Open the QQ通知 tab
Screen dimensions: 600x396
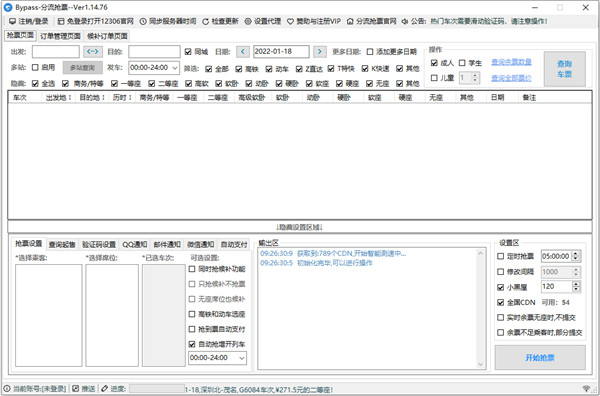135,244
